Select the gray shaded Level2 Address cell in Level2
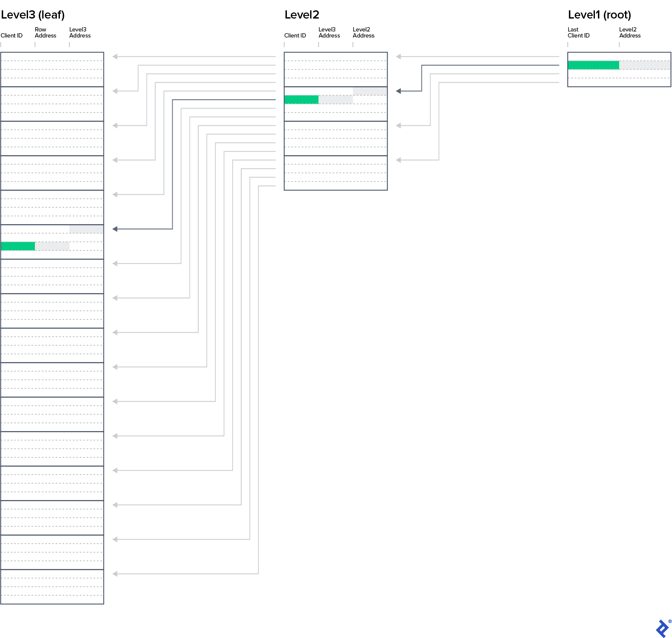Image resolution: width=672 pixels, height=638 pixels. [x=369, y=91]
